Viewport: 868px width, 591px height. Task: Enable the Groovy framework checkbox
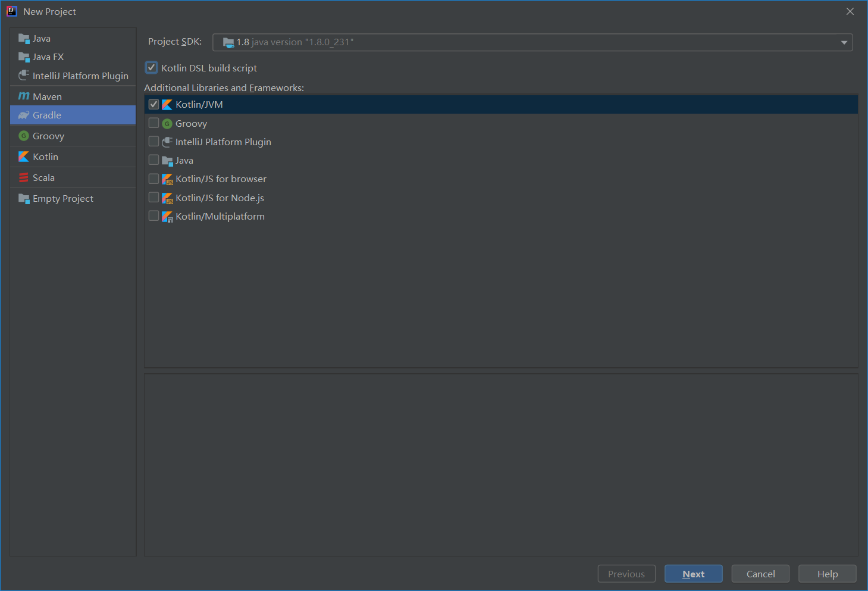[x=154, y=123]
